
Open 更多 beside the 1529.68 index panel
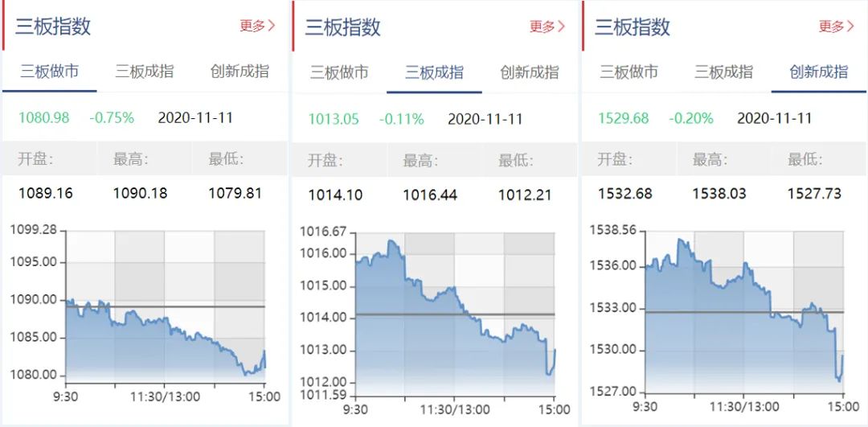(836, 27)
